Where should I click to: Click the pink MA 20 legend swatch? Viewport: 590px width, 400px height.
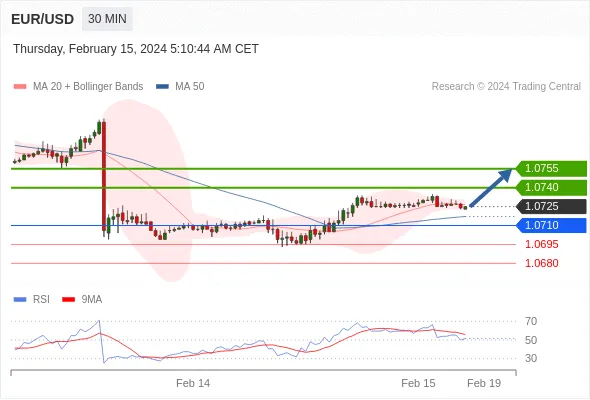click(x=20, y=87)
